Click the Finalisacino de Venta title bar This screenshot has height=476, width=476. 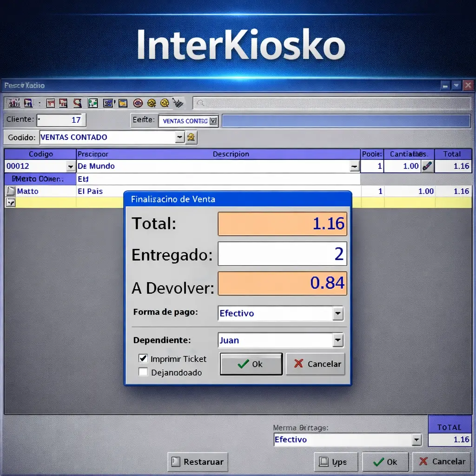[238, 199]
